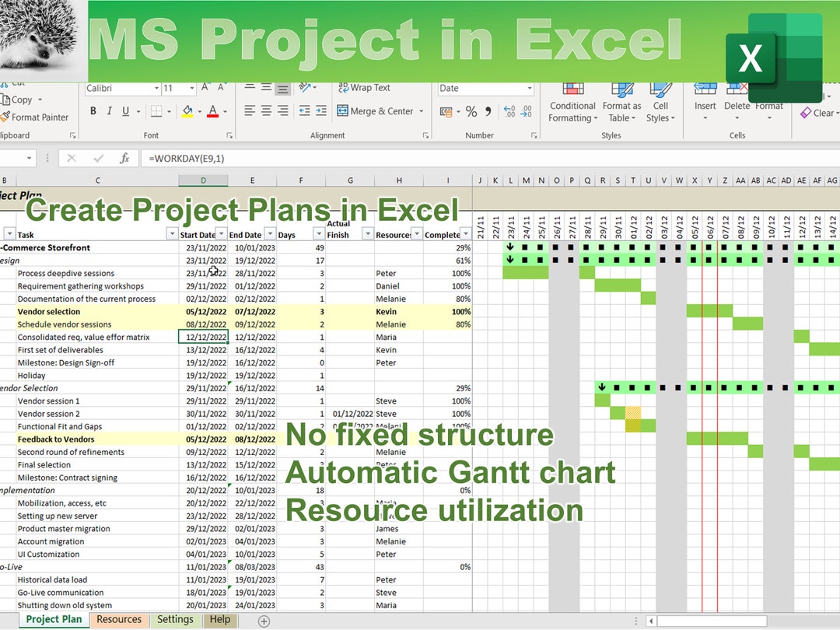
Task: Toggle bold formatting
Action: (93, 112)
